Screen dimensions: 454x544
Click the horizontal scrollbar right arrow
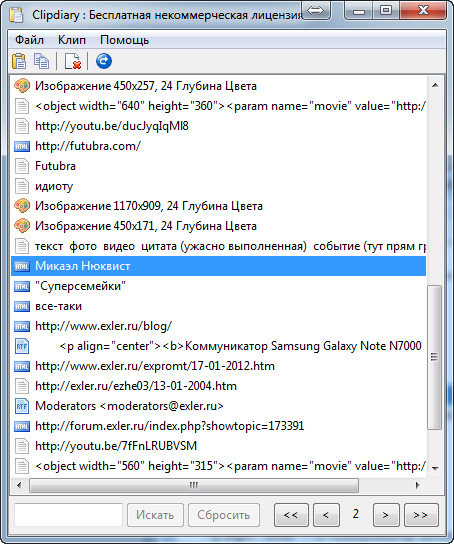pyautogui.click(x=418, y=485)
